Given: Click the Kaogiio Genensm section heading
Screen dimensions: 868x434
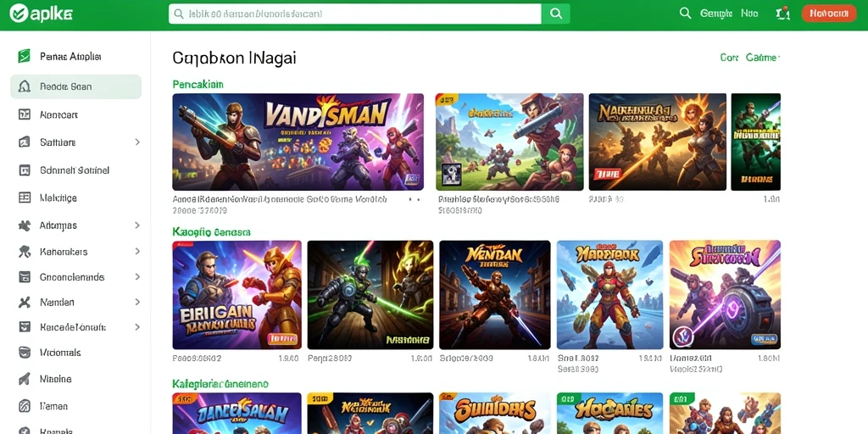Looking at the screenshot, I should pyautogui.click(x=211, y=232).
